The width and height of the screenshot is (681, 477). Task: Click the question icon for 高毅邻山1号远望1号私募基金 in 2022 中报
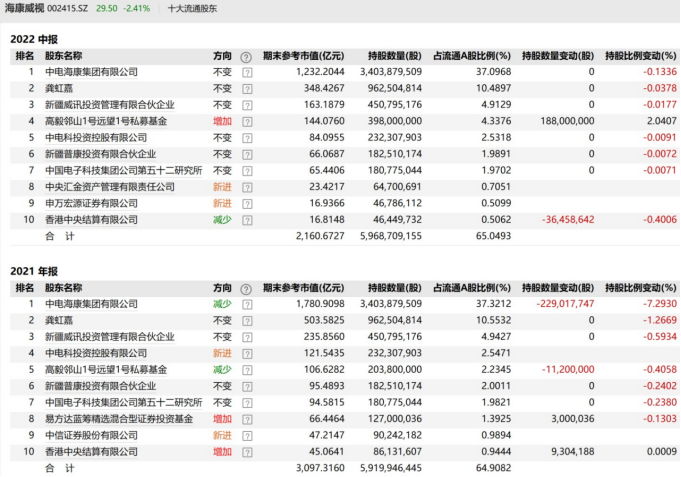(x=247, y=121)
